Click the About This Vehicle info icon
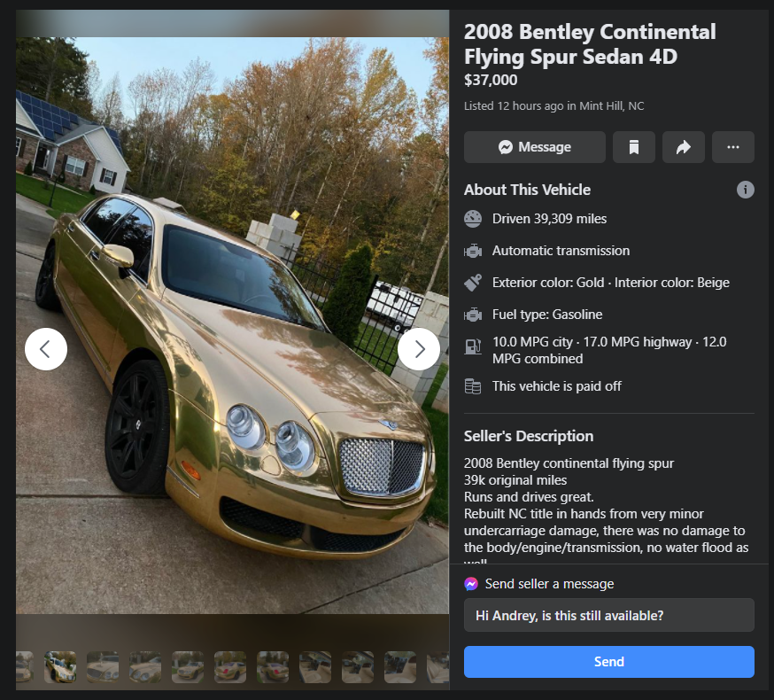774x700 pixels. [x=746, y=190]
